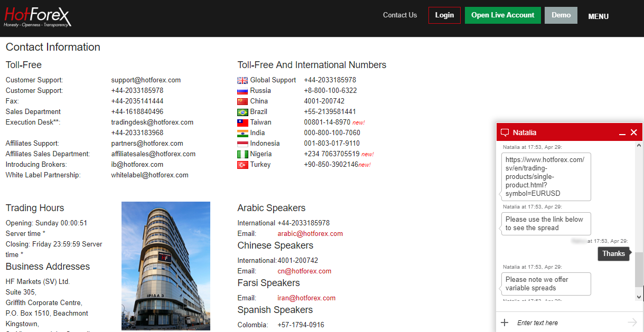Click the Contact Information heading
This screenshot has height=332, width=644.
[x=53, y=47]
